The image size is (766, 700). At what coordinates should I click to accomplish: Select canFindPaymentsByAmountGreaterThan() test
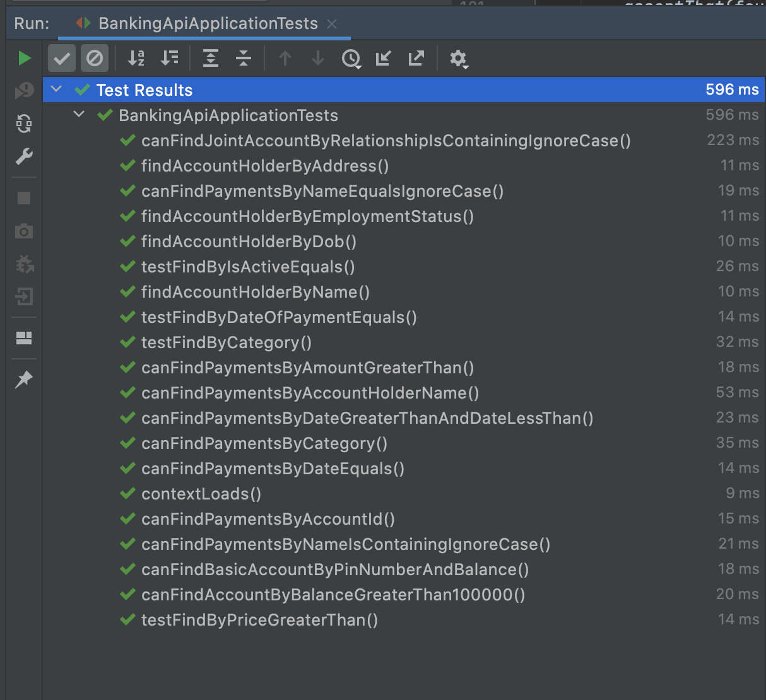pyautogui.click(x=308, y=368)
